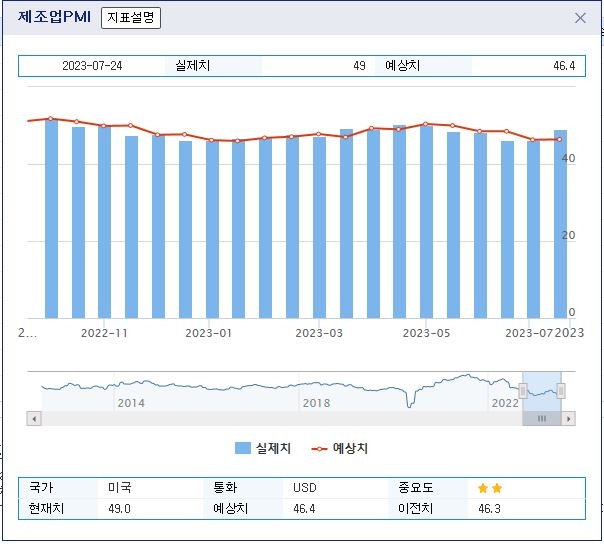Click the 2014 label in navigator timeline

pos(131,403)
